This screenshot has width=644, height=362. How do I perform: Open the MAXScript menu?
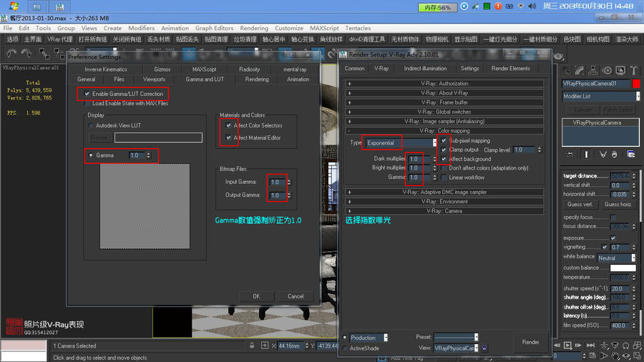324,28
